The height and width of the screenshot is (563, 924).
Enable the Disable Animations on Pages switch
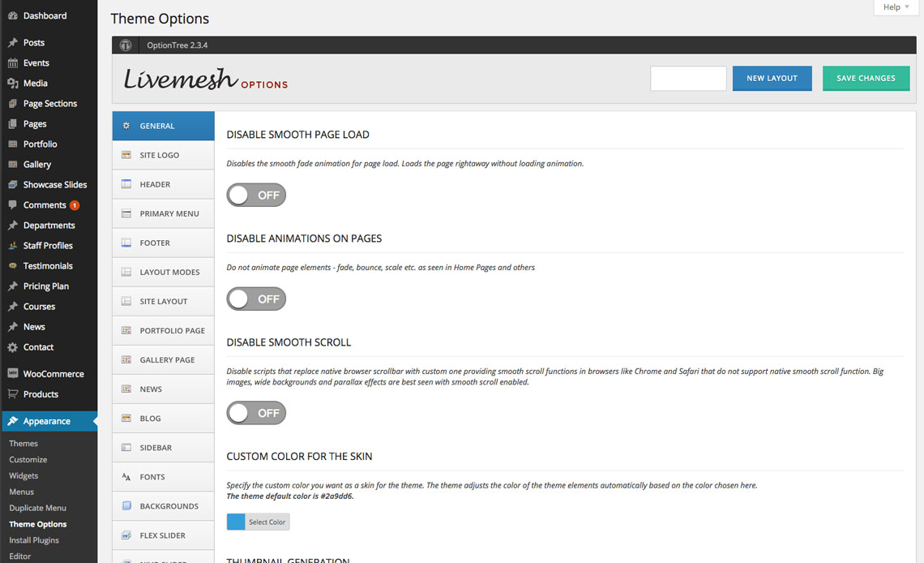click(256, 299)
